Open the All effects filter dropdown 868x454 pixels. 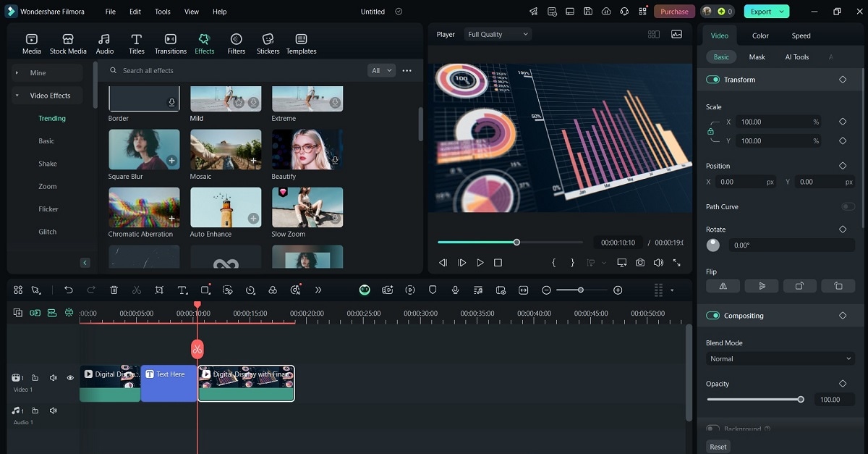click(381, 70)
